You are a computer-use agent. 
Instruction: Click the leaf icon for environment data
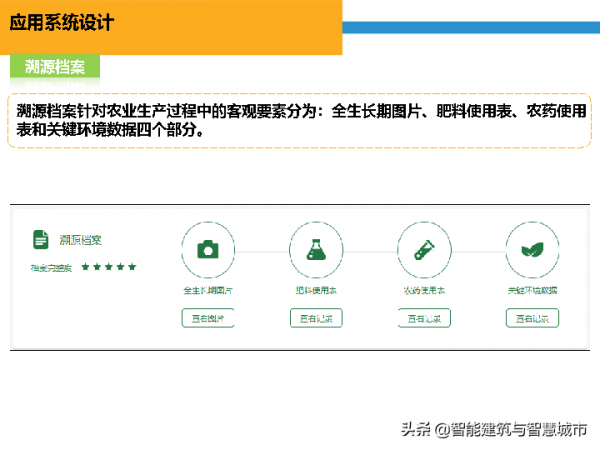coord(532,250)
